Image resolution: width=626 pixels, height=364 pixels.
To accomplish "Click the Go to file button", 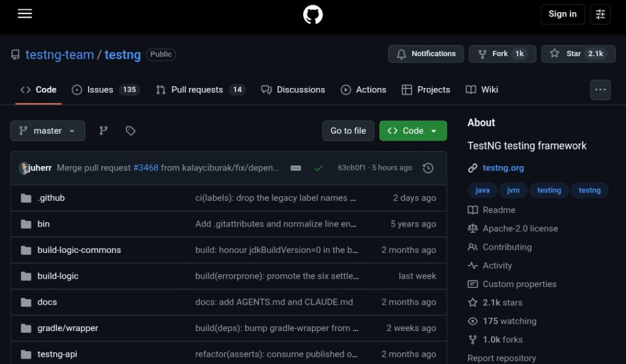I will tap(348, 131).
